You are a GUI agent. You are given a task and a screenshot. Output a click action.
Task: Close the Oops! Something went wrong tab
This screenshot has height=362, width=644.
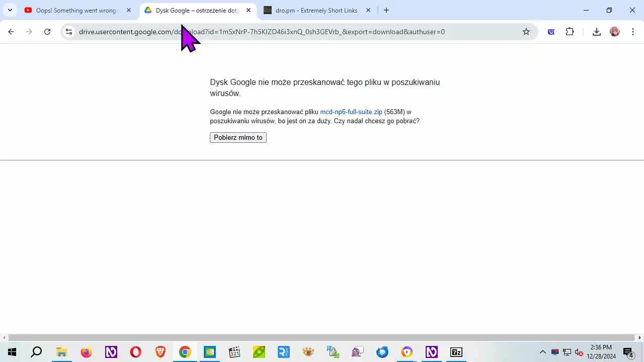tap(129, 10)
